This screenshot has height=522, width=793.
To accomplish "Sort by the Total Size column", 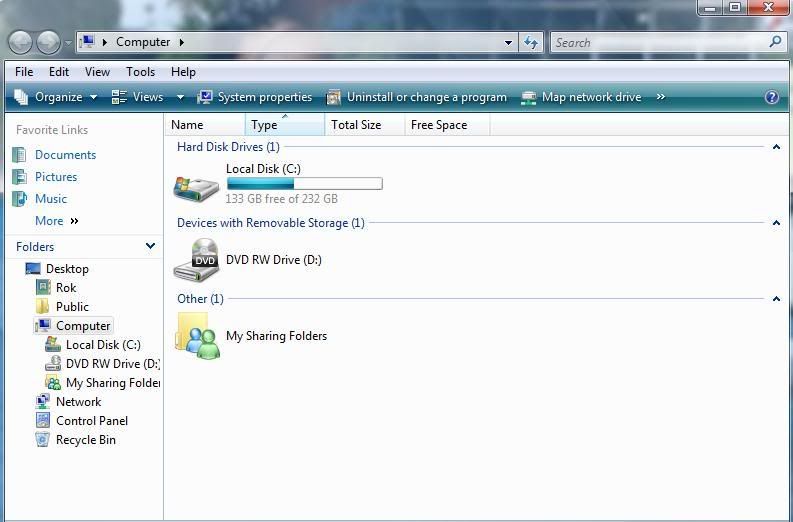I will pyautogui.click(x=365, y=124).
